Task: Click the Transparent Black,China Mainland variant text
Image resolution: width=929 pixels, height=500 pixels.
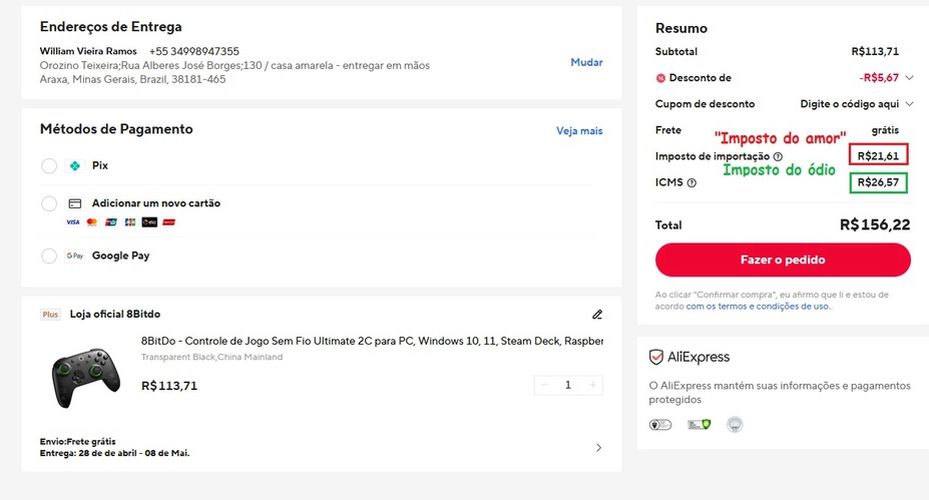Action: 212,357
